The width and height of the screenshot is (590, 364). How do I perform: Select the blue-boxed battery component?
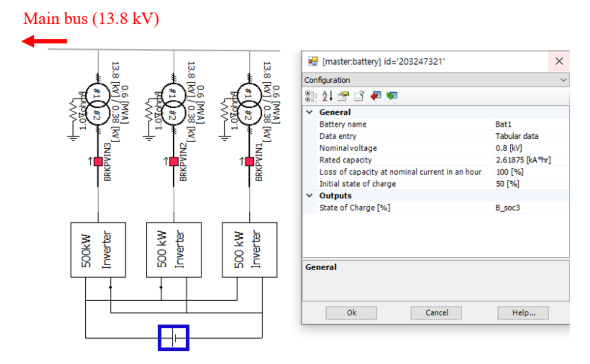pyautogui.click(x=173, y=338)
